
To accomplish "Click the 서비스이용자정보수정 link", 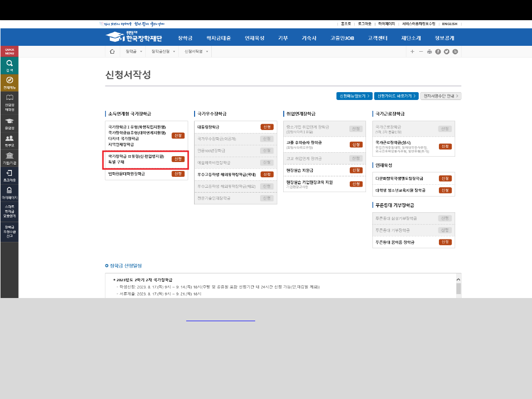I will tap(419, 24).
